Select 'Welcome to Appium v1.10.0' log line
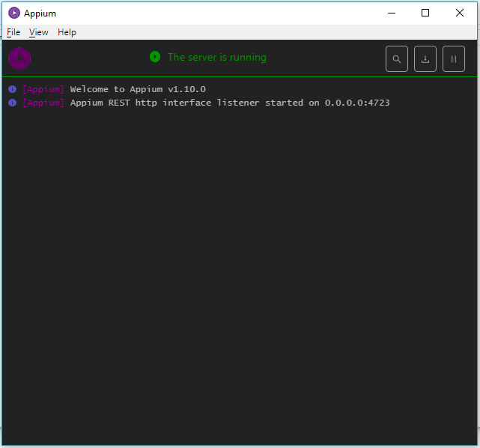Viewport: 480px width, 448px height. point(138,89)
